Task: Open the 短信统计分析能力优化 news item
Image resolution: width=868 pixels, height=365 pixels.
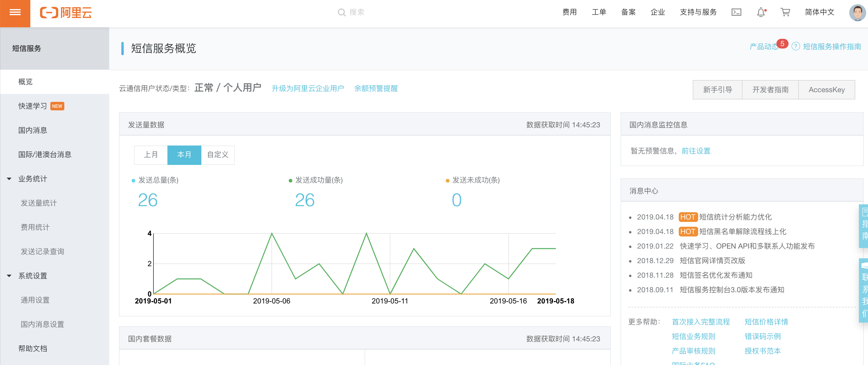Action: click(x=735, y=217)
